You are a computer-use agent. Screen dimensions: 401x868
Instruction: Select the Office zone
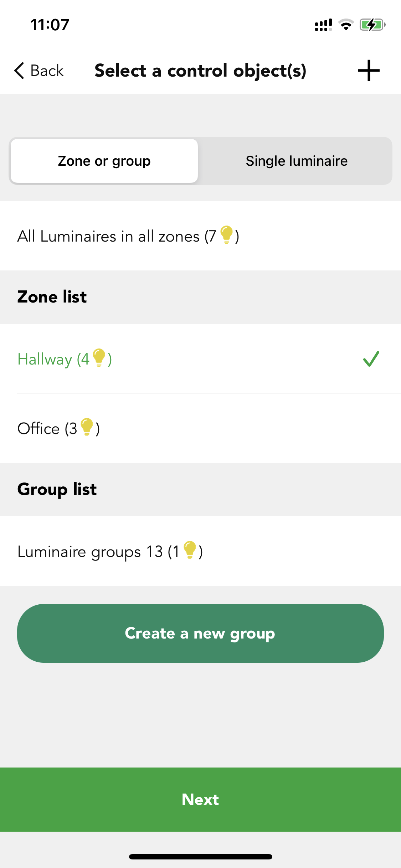(200, 428)
